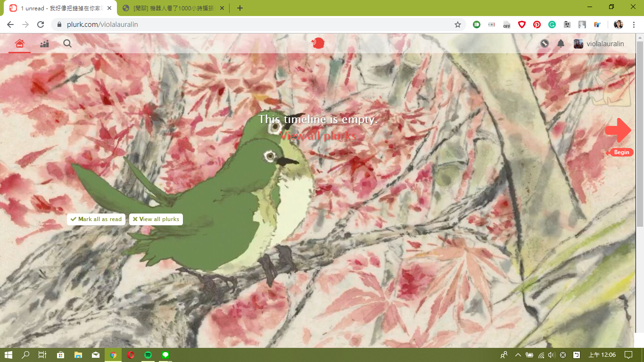644x362 pixels.
Task: Open the Grammarly extension icon
Action: (x=552, y=25)
